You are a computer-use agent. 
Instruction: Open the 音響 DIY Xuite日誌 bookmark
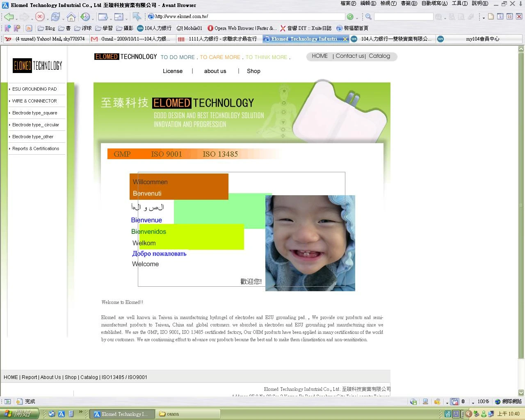tap(306, 28)
